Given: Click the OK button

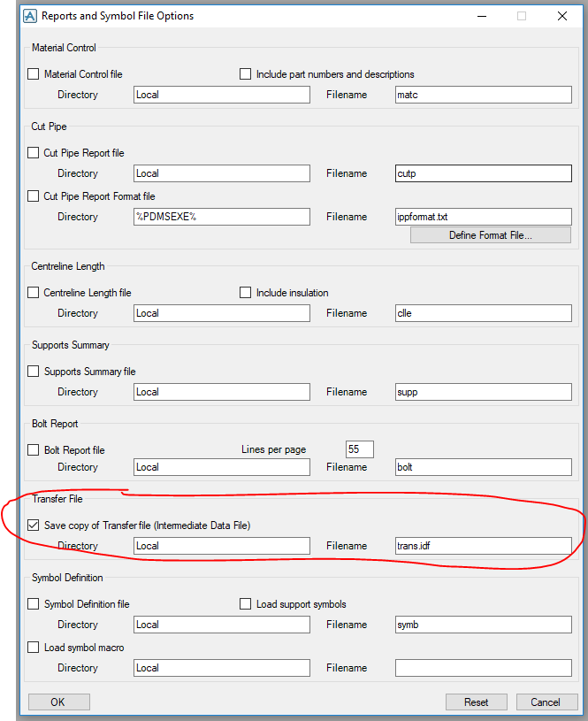Looking at the screenshot, I should click(x=58, y=702).
